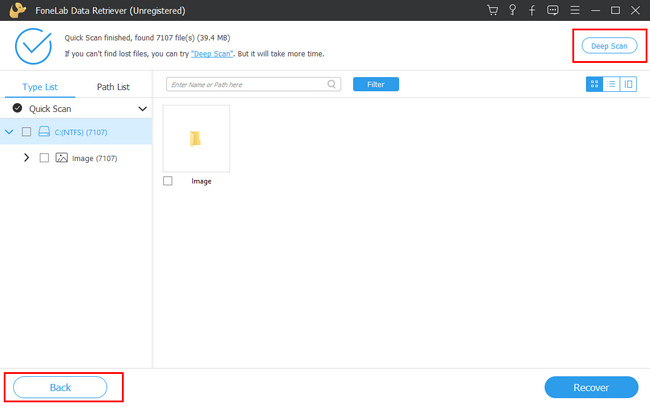
Task: Click the FoneLab app logo
Action: pyautogui.click(x=17, y=10)
